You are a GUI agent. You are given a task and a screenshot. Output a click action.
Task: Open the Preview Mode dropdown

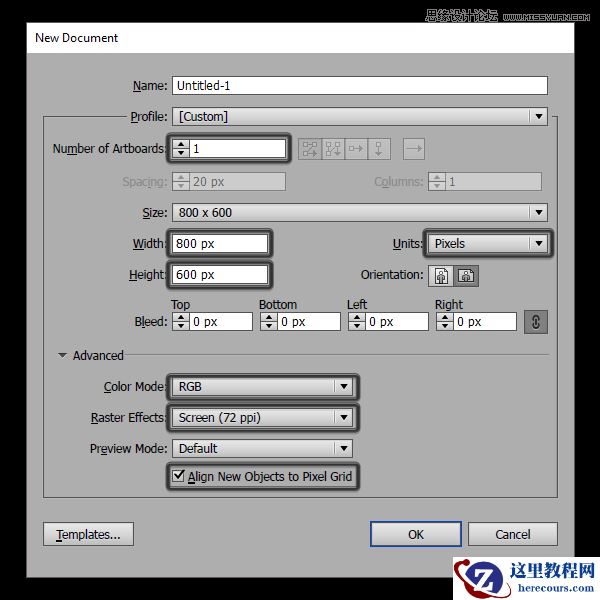(262, 448)
